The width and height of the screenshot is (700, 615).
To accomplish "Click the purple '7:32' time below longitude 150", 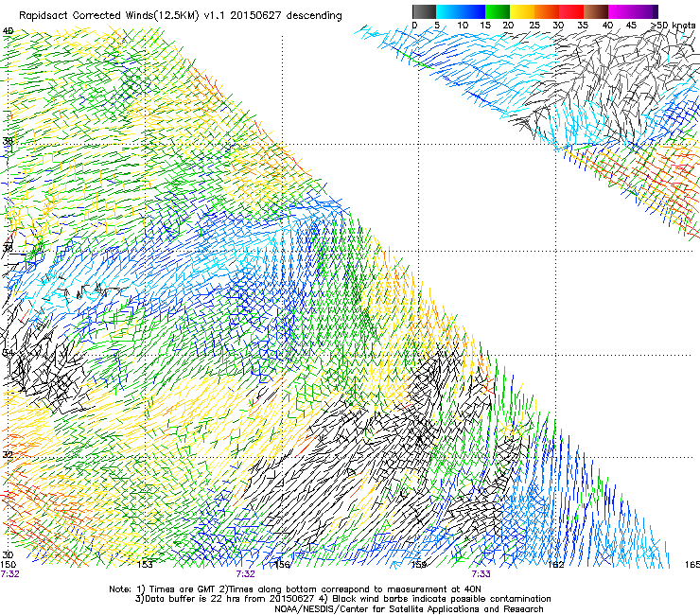I will 9,574.
